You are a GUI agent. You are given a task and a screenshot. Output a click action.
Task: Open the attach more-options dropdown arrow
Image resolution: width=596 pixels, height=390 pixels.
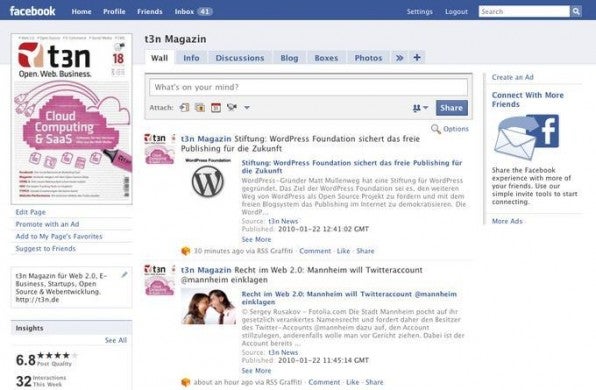point(247,108)
